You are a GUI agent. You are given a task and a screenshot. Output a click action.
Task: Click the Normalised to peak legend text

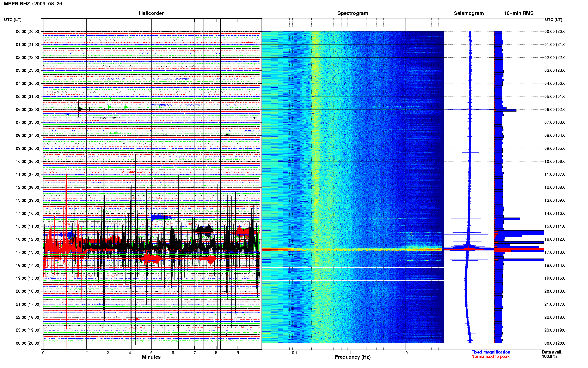[490, 356]
